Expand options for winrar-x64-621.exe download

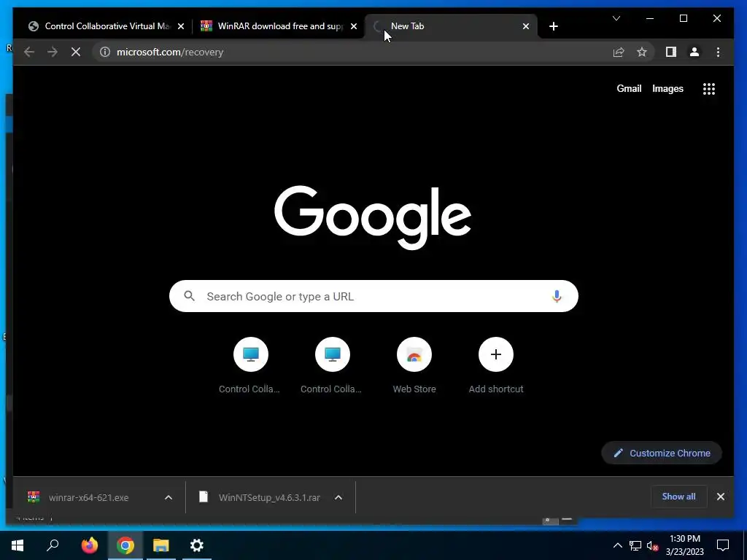(x=169, y=497)
